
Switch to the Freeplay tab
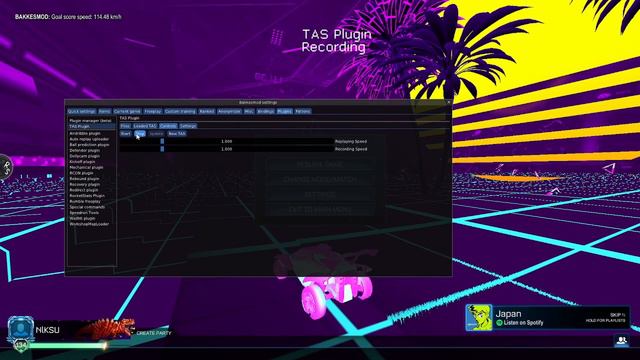[x=153, y=111]
